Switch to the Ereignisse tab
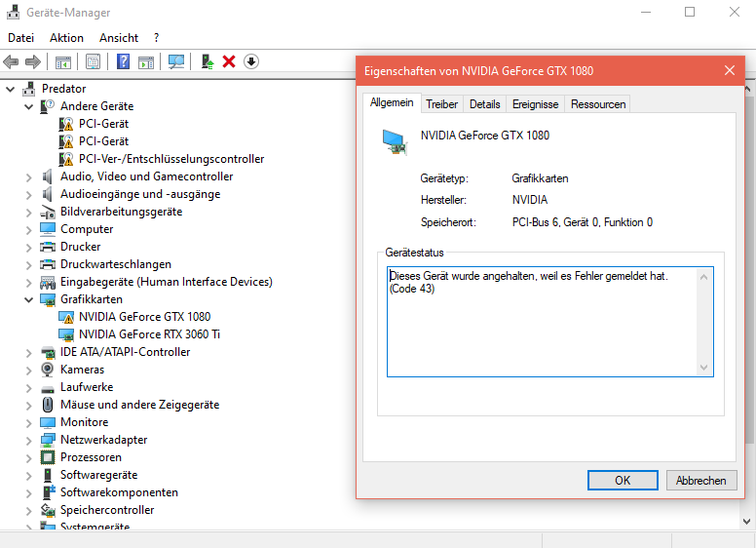756x548 pixels. tap(535, 104)
